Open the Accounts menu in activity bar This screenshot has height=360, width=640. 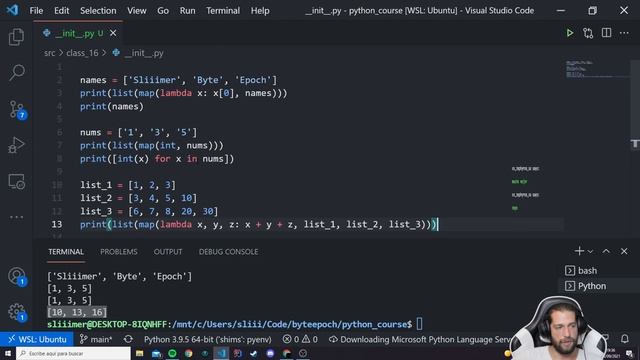click(17, 276)
